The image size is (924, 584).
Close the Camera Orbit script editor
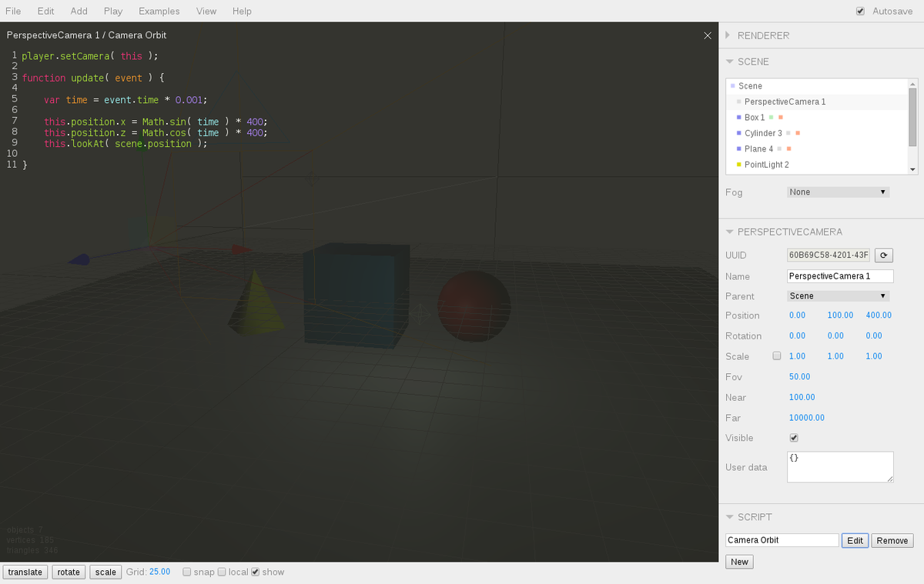[x=708, y=35]
